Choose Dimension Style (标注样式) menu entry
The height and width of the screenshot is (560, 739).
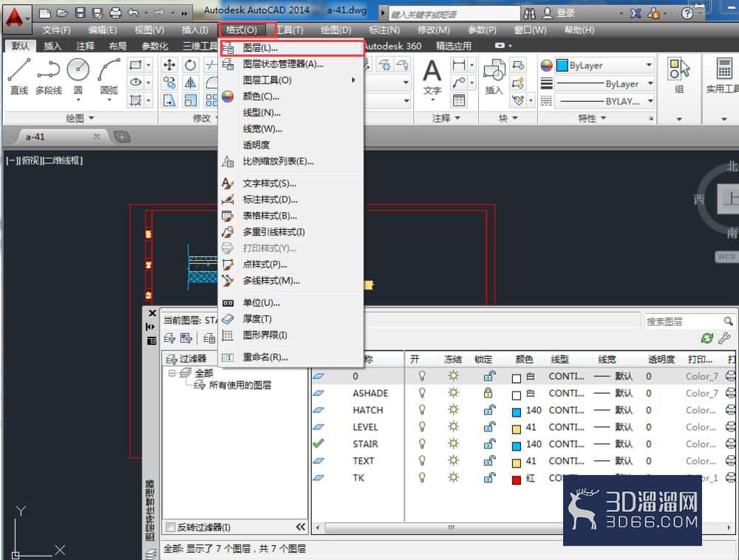tap(291, 199)
